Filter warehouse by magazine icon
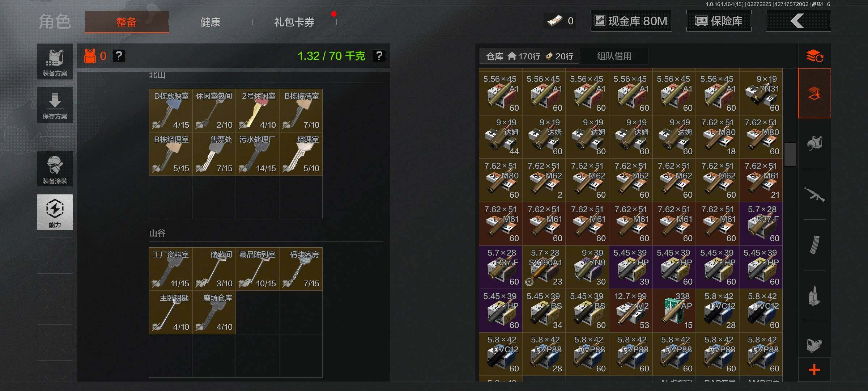 pyautogui.click(x=814, y=245)
